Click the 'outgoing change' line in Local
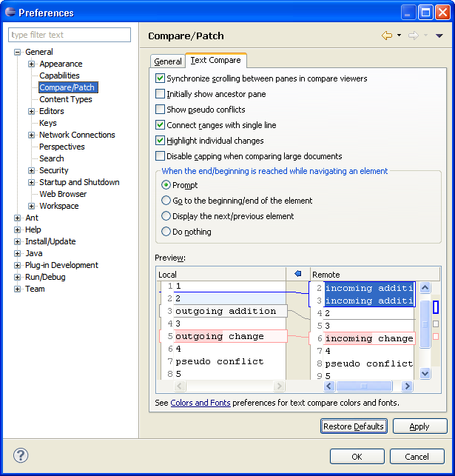 point(223,336)
